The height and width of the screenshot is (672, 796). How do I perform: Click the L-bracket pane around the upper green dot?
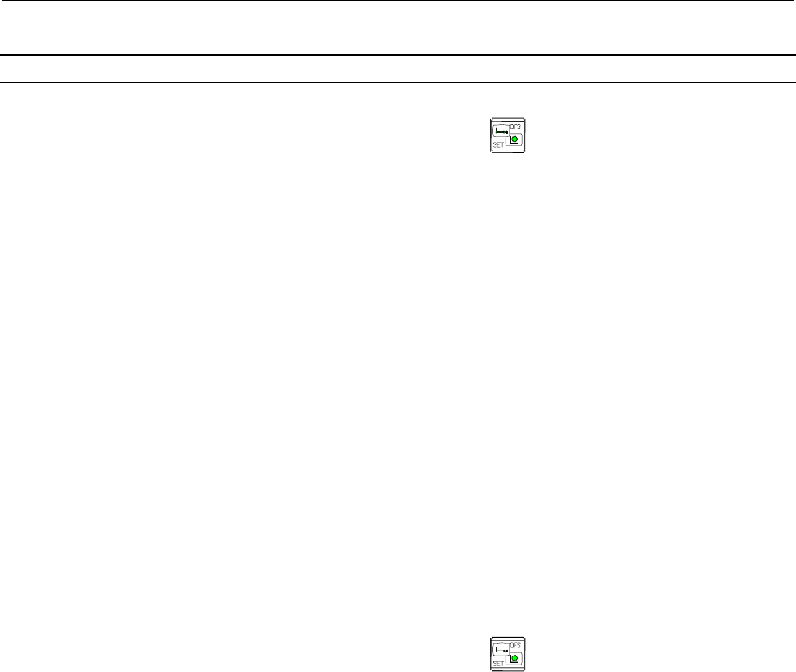click(515, 139)
